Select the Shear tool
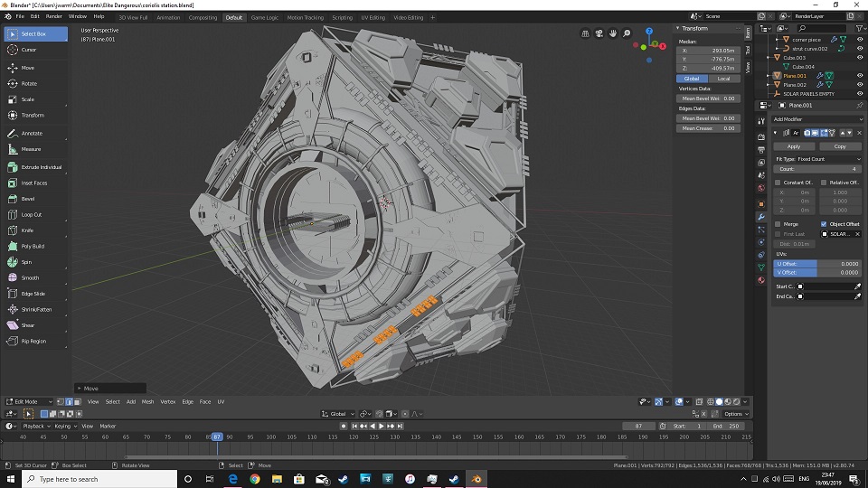 (36, 325)
